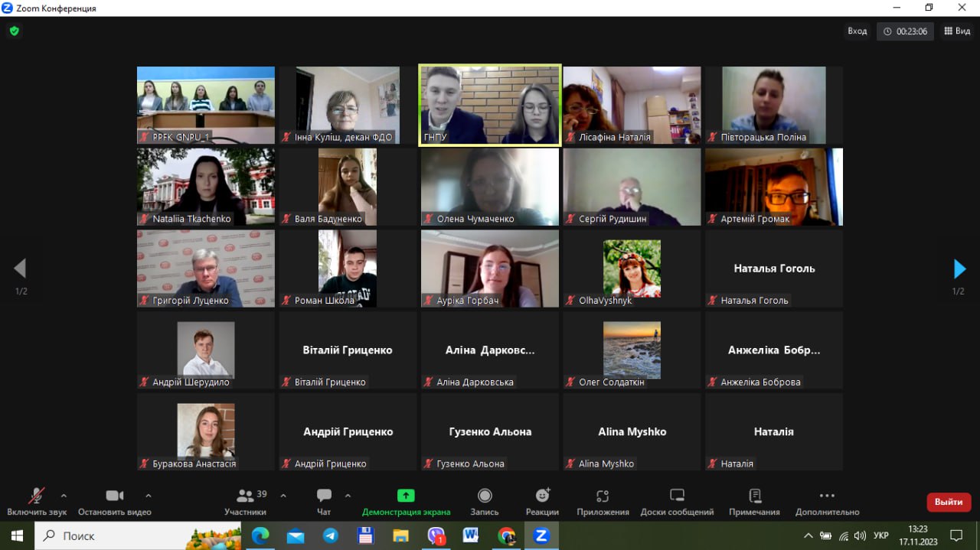The height and width of the screenshot is (550, 980).
Task: Select Олена Чумаченко video tile
Action: (490, 187)
